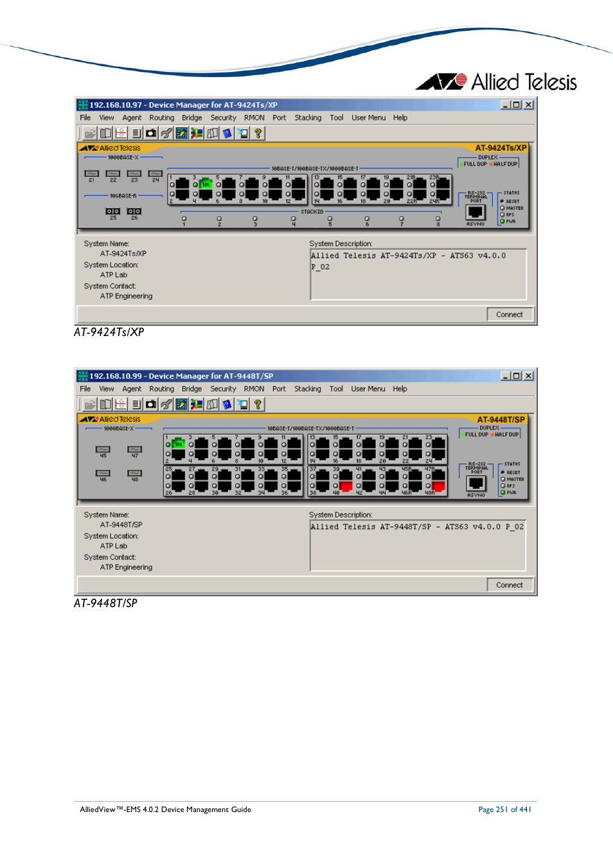The height and width of the screenshot is (868, 613).
Task: Click SFP slot 24 on AT-9424Ts/XP
Action: tap(155, 173)
